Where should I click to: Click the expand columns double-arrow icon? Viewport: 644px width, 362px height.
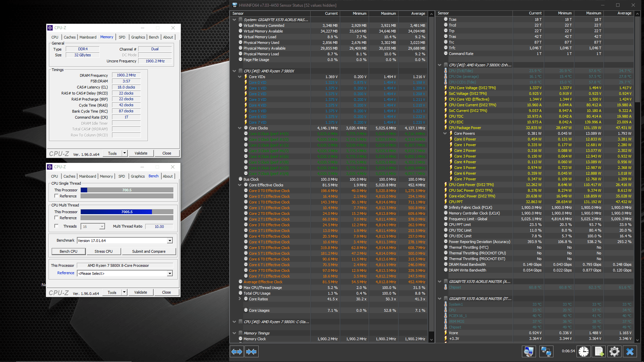point(237,352)
